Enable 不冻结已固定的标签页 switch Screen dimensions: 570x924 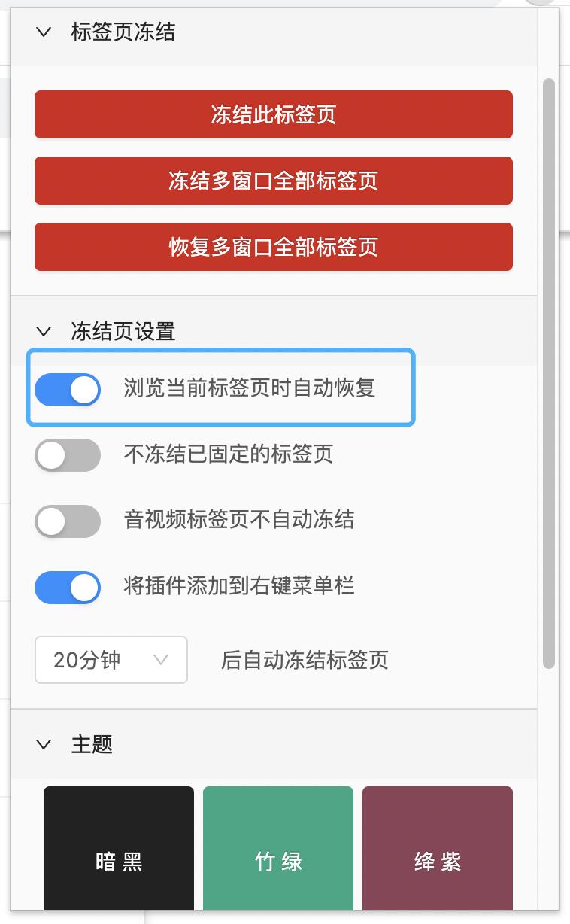(68, 455)
